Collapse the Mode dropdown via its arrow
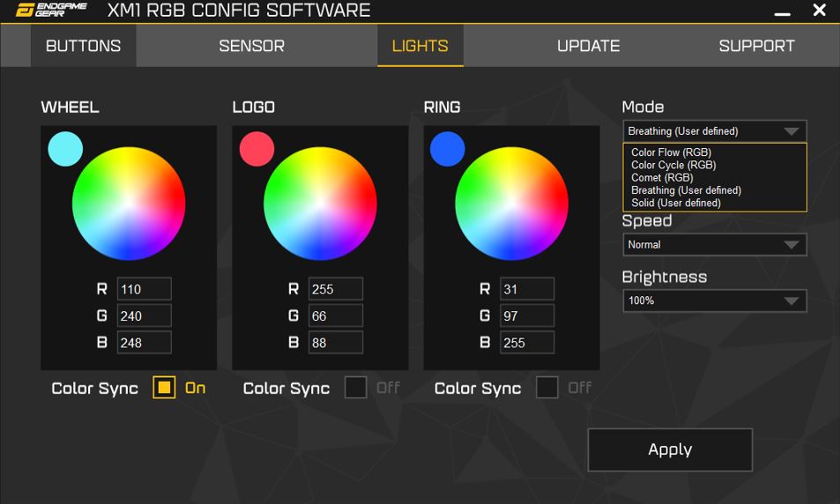Screen dimensions: 840x504 [x=792, y=131]
